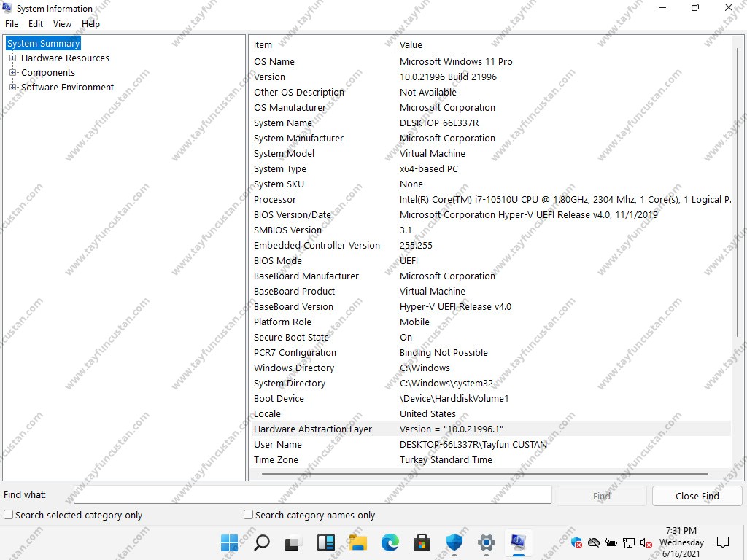Open the notification center icon
747x560 pixels.
723,542
